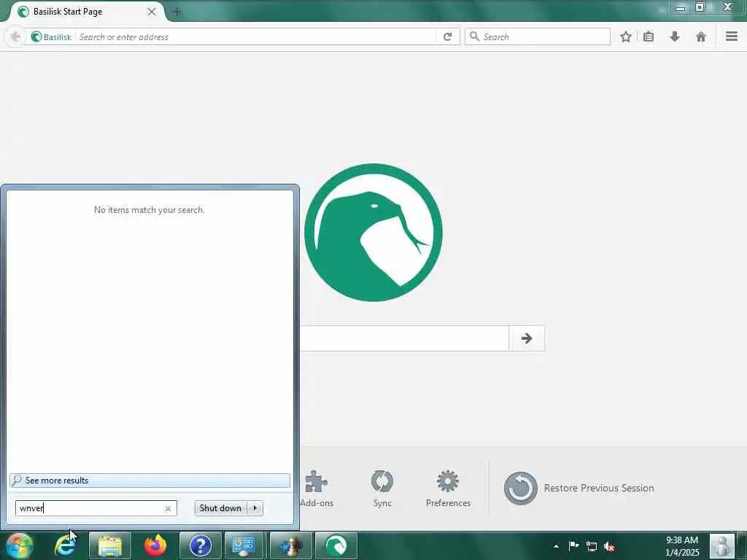Image resolution: width=747 pixels, height=560 pixels.
Task: Show hidden system tray icons
Action: (556, 546)
